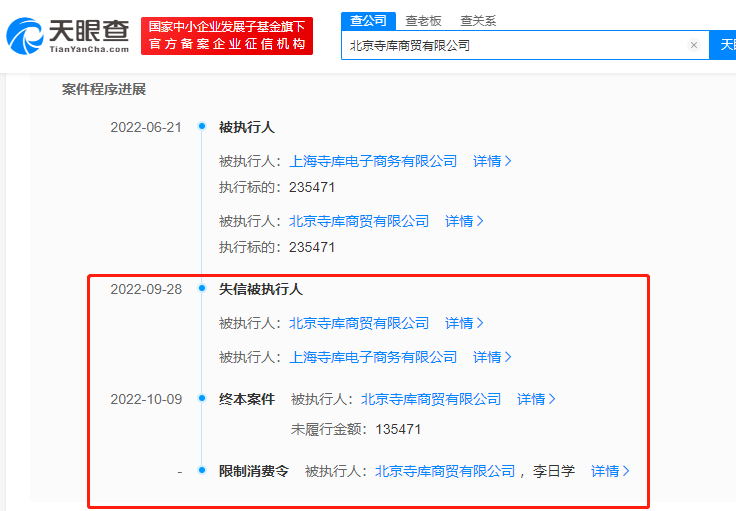Open 北京寺库商贸有限公司 link under 失信被执行人
This screenshot has width=736, height=511.
tap(359, 323)
